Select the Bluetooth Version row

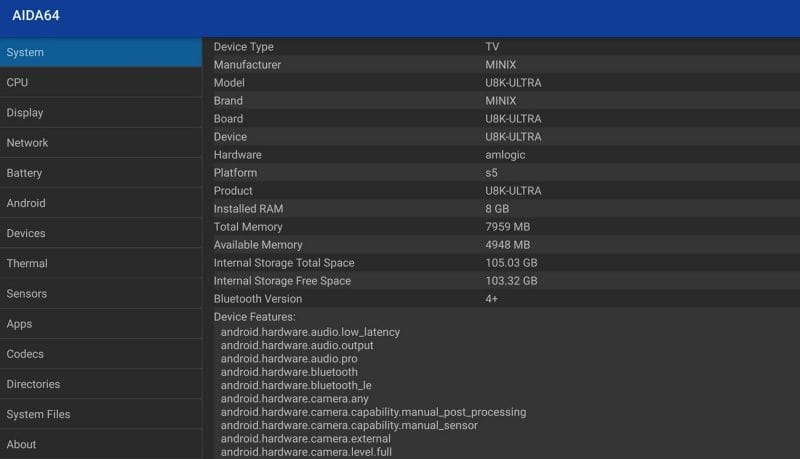pos(500,299)
